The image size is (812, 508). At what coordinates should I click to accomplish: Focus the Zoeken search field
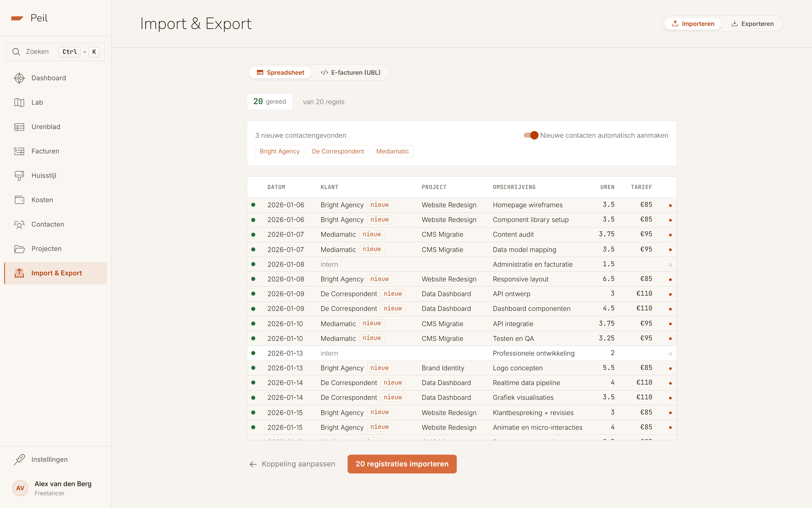pos(55,52)
